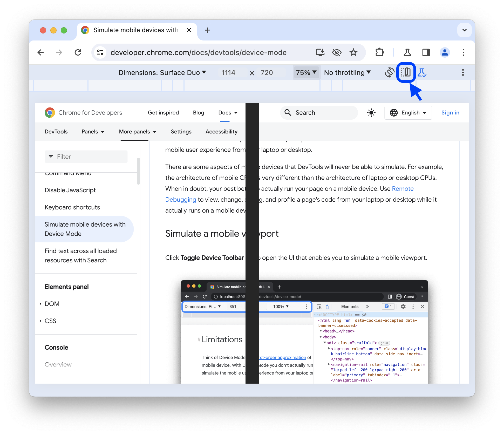This screenshot has width=504, height=435.
Task: Toggle device toolbar visibility on/off
Action: [x=405, y=72]
